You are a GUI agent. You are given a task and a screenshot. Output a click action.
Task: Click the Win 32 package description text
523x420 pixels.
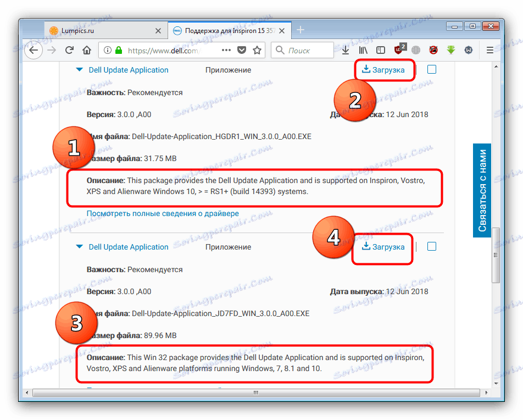click(x=255, y=363)
